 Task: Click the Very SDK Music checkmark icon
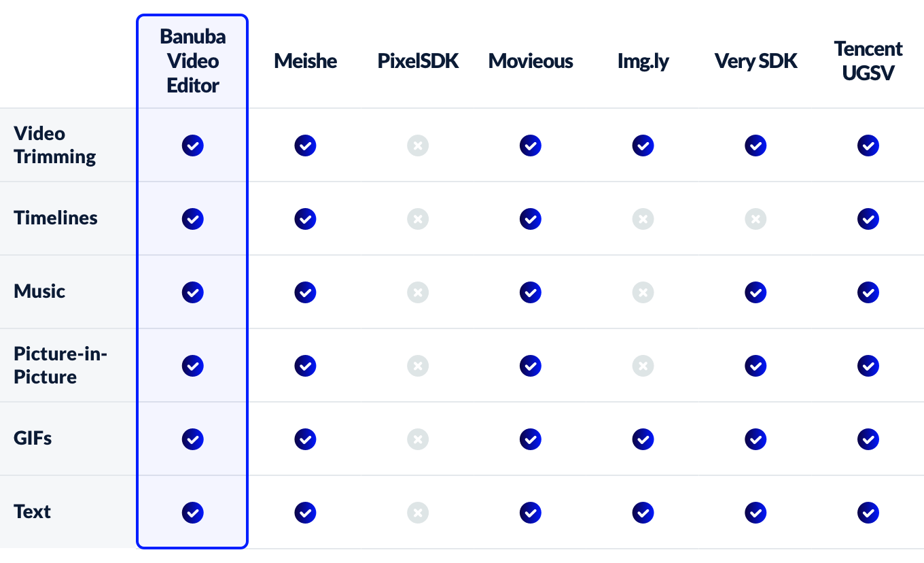(x=756, y=292)
